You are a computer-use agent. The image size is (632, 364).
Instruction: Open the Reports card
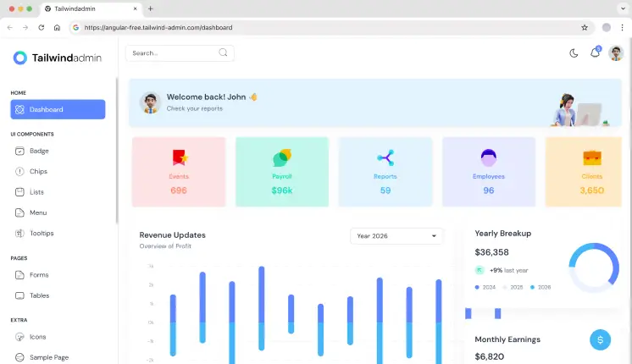pos(385,172)
